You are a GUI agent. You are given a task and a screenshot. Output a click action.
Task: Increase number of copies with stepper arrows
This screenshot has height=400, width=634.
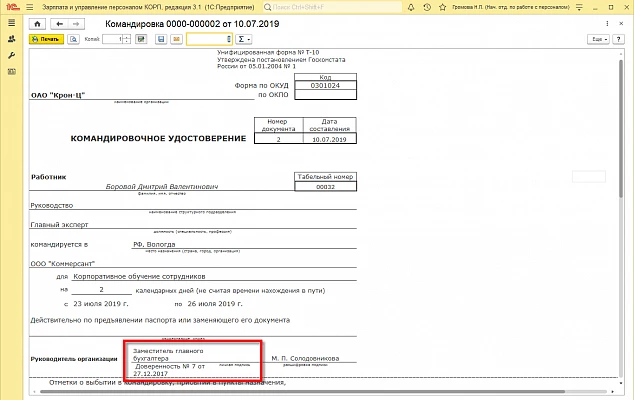point(127,39)
